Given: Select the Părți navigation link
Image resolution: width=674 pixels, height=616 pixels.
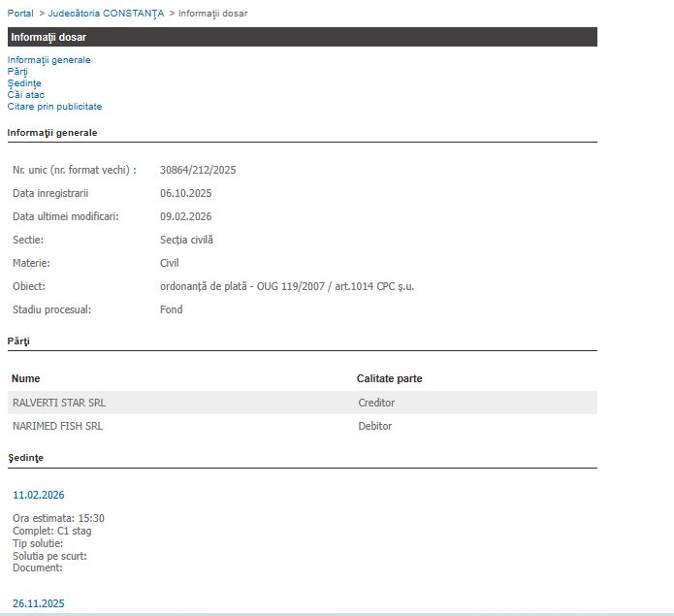Looking at the screenshot, I should coord(17,72).
